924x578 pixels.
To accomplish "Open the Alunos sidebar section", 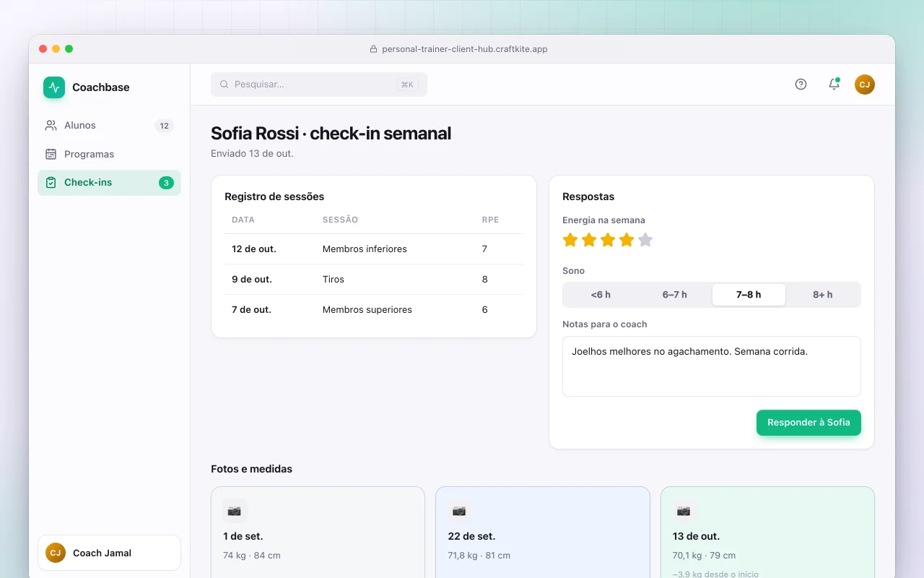I will coord(109,126).
